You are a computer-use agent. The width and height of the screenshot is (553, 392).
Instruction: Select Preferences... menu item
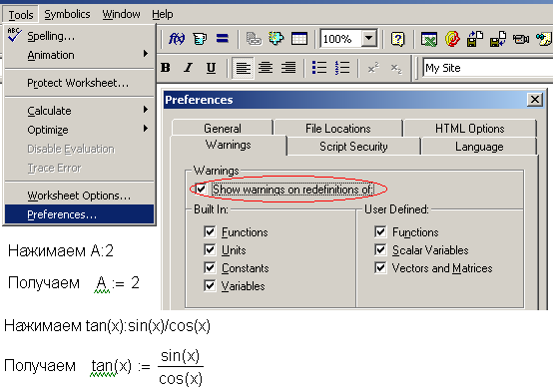pyautogui.click(x=79, y=214)
